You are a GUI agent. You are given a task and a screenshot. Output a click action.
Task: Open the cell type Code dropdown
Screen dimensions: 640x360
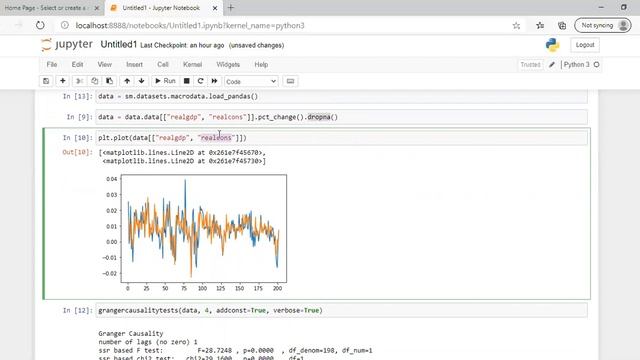251,82
